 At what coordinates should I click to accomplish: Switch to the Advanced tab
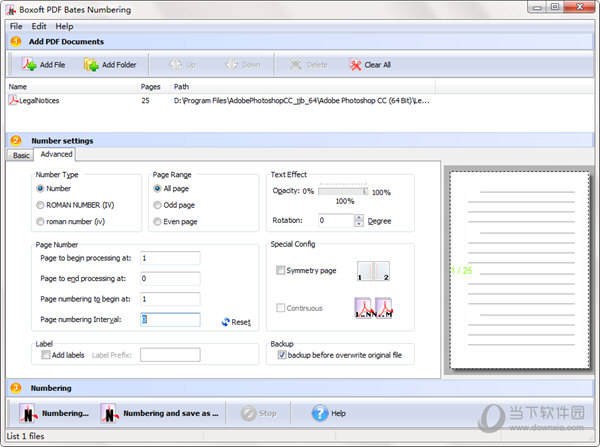pyautogui.click(x=56, y=154)
